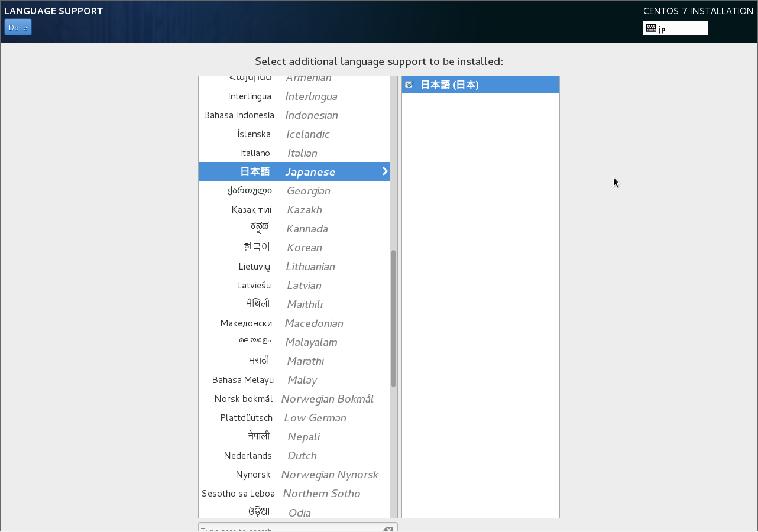758x532 pixels.
Task: Select the Low German language row
Action: pyautogui.click(x=294, y=418)
